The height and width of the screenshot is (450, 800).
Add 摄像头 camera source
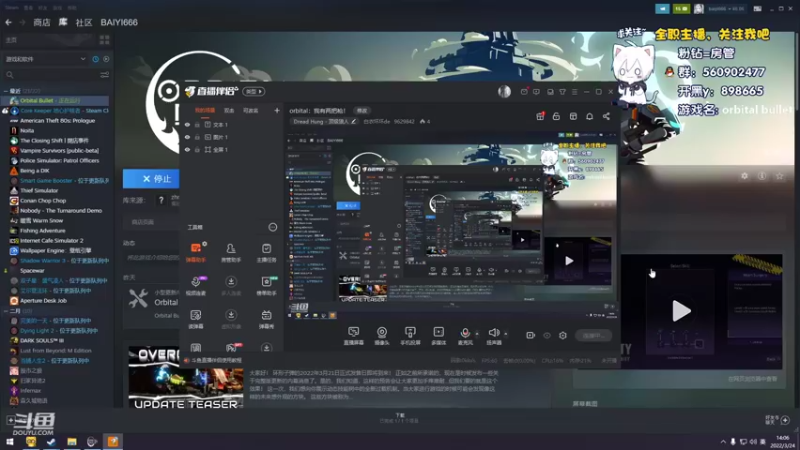382,336
